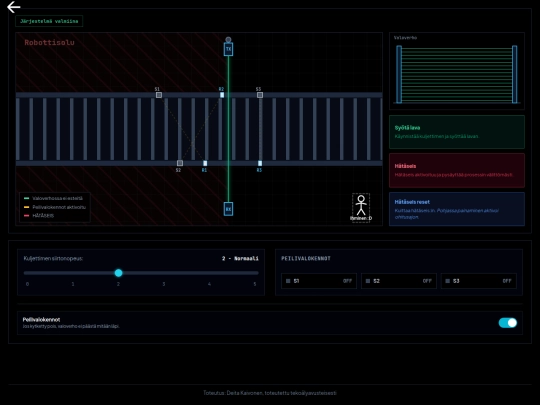This screenshot has width=540, height=405.
Task: Click the Kuljettimen siirtonopeus label
Action: point(53,258)
